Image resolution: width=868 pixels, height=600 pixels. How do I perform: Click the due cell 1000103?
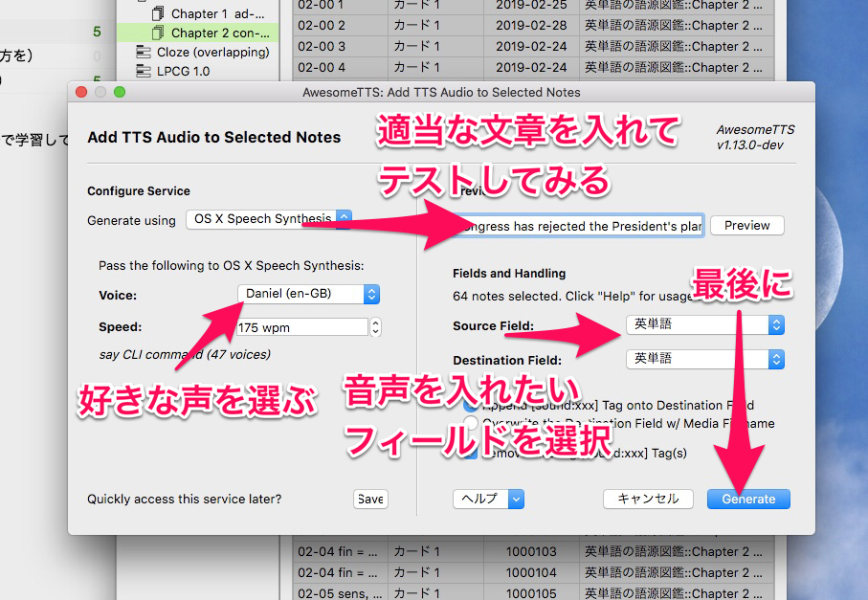[531, 552]
